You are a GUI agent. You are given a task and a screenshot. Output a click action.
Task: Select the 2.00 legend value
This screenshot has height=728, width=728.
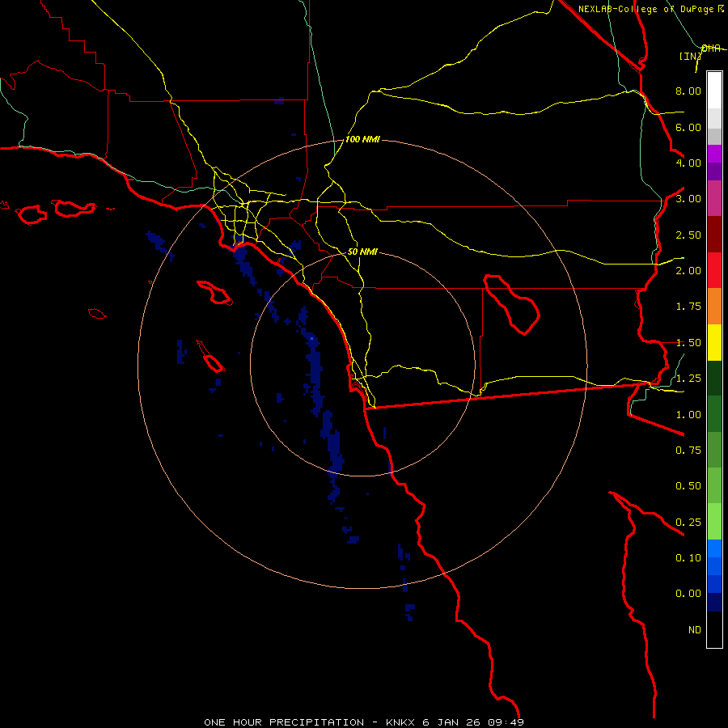point(688,271)
